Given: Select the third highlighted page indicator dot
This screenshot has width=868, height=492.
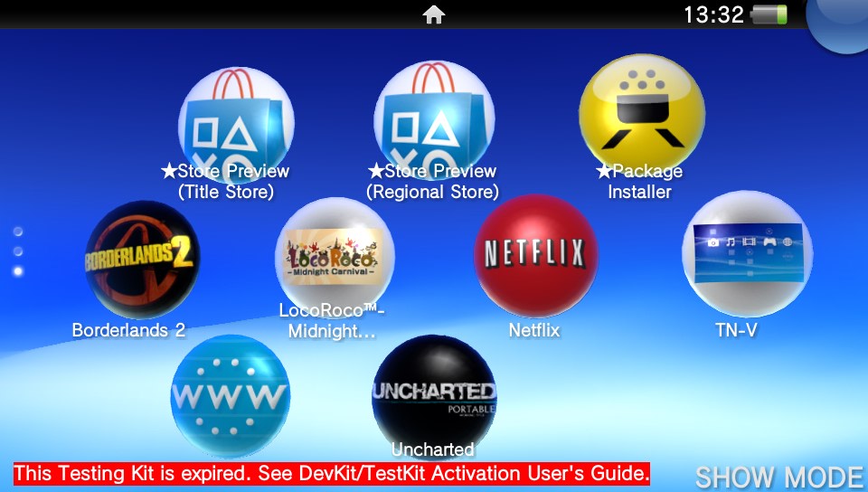Looking at the screenshot, I should tap(18, 271).
